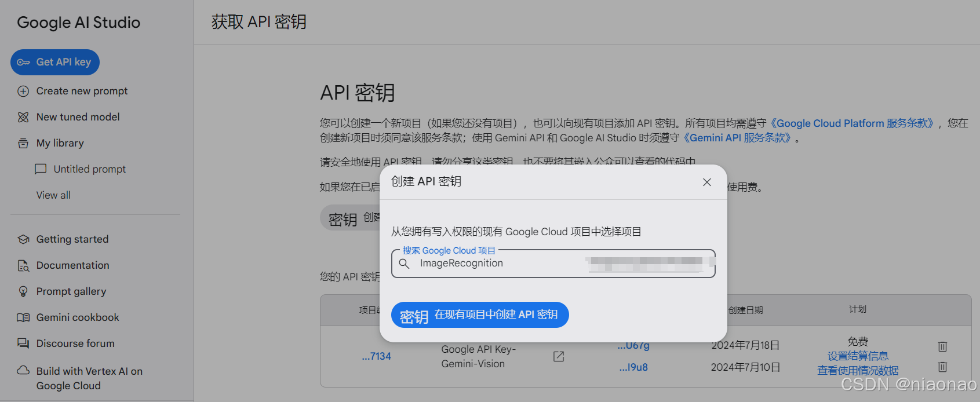Open Prompt gallery
The height and width of the screenshot is (402, 980).
(71, 291)
